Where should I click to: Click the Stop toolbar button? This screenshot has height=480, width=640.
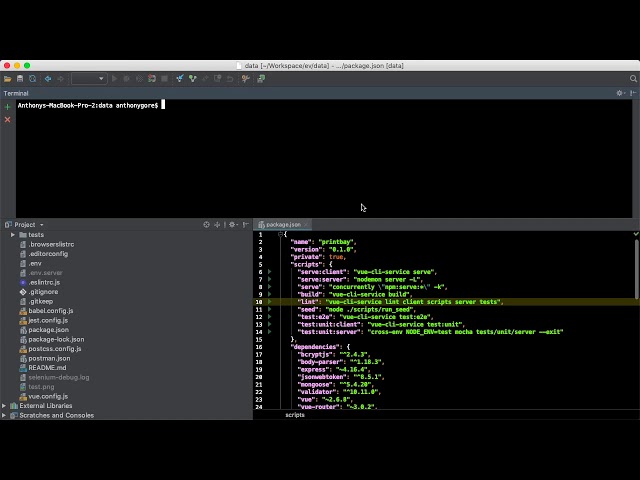[164, 79]
